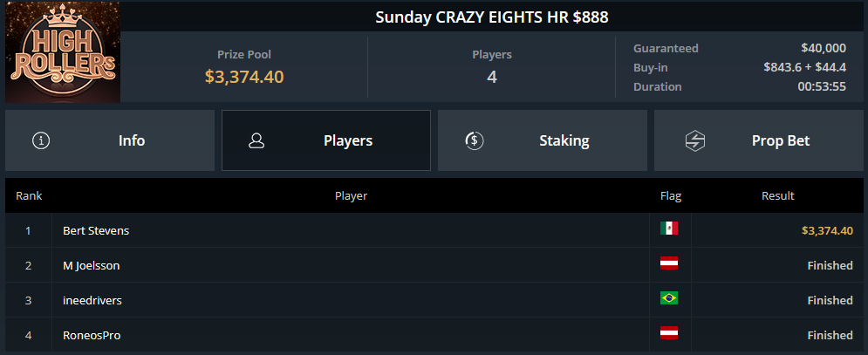Click the Player column header
This screenshot has width=868, height=355.
point(351,195)
